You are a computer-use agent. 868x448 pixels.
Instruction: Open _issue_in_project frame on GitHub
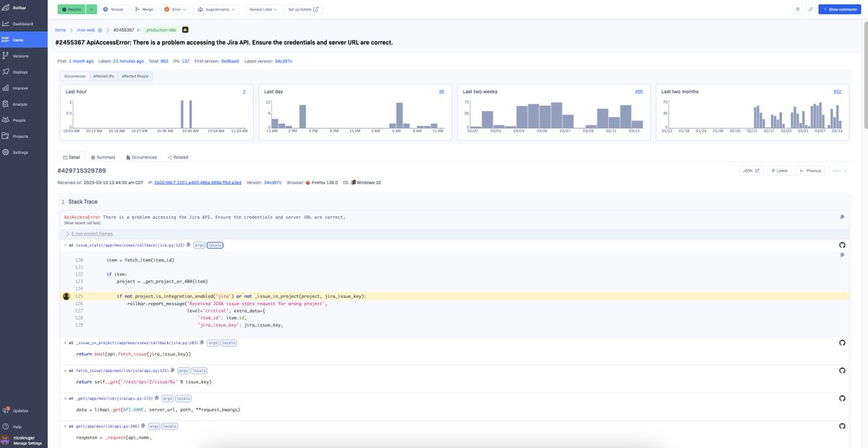coord(842,343)
